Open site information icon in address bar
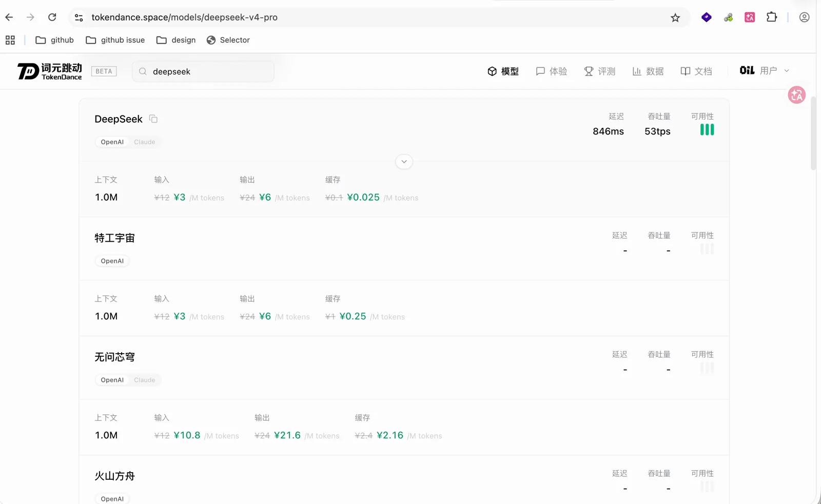 coord(79,17)
